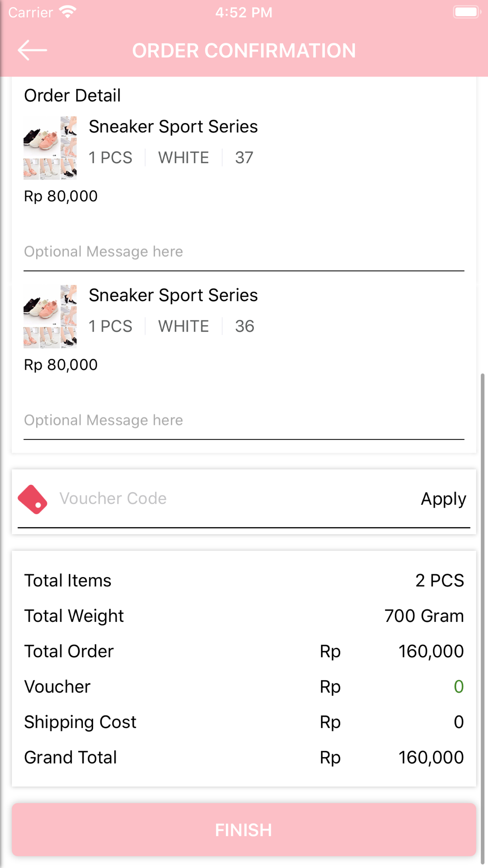488x868 pixels.
Task: Open the size 37 sneaker thumbnail
Action: pos(50,148)
